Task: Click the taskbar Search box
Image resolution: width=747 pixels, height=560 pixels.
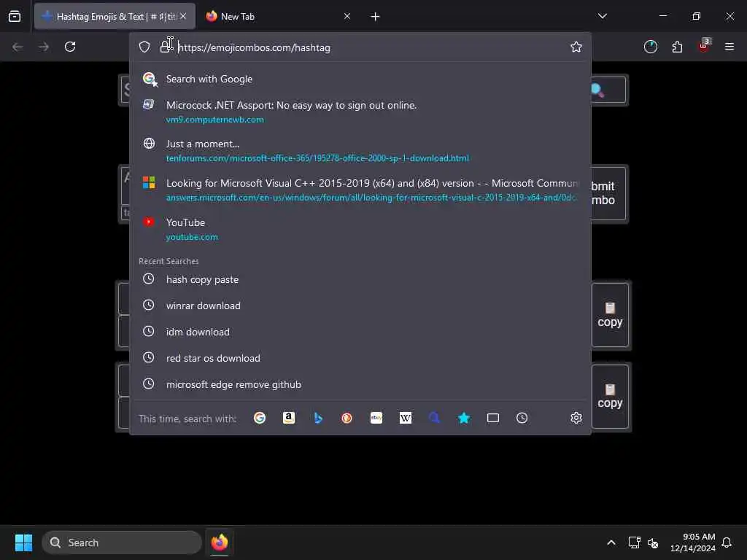Action: [x=122, y=542]
